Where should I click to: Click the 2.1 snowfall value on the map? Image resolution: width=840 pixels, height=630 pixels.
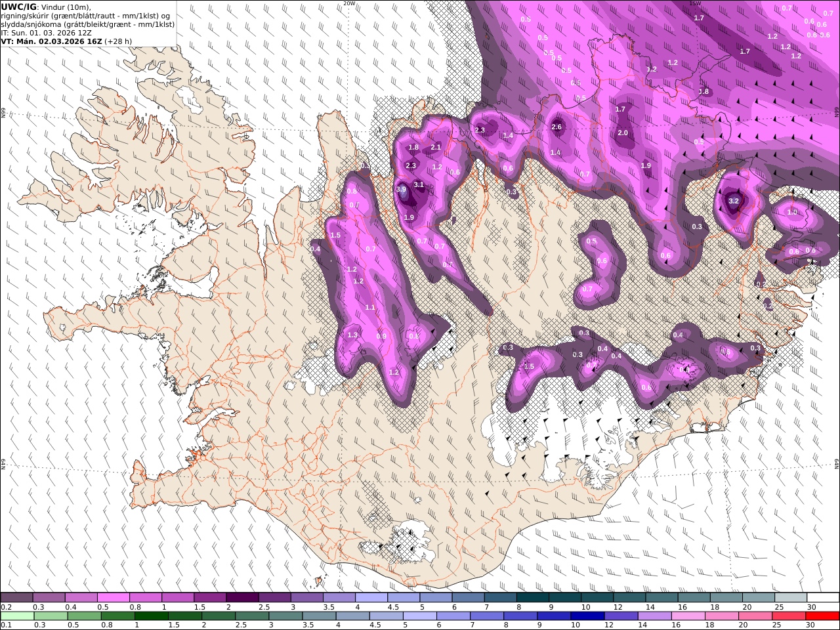[x=436, y=148]
